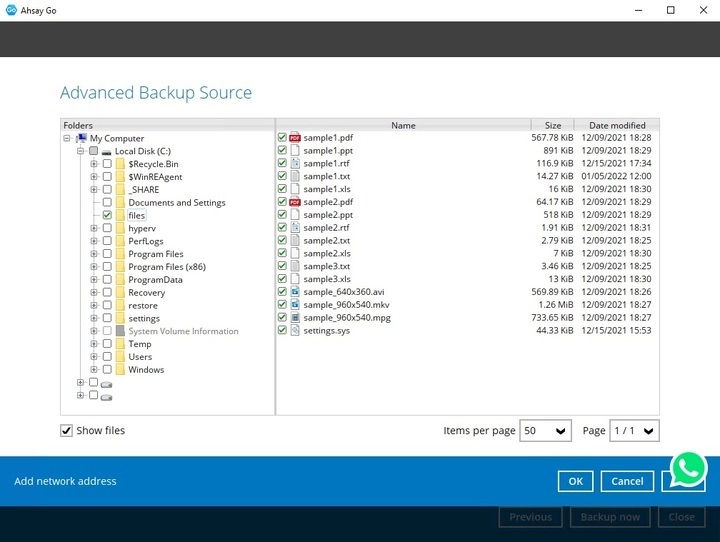
Task: Uncheck the Show files checkbox
Action: (x=67, y=430)
